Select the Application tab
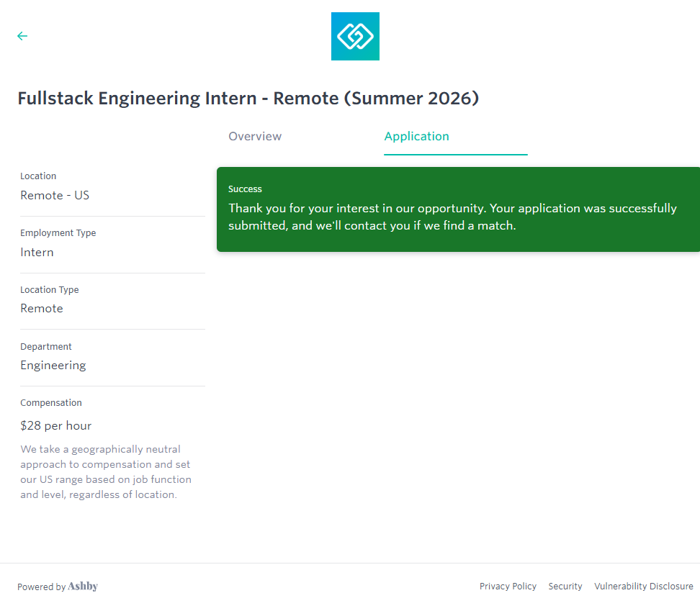Image resolution: width=700 pixels, height=611 pixels. 416,136
